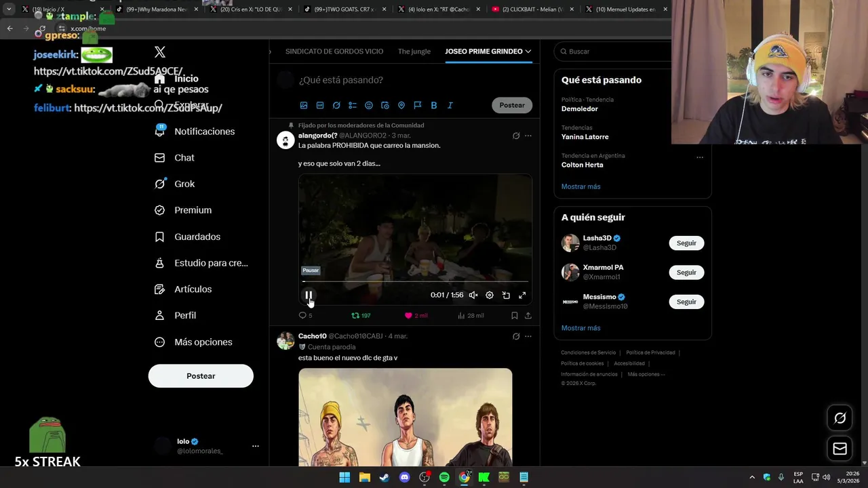Toggle picture-in-picture on the video player
The width and height of the screenshot is (868, 488).
(x=506, y=295)
